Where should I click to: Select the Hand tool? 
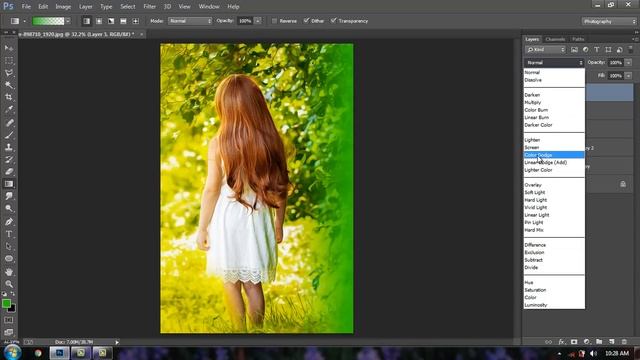click(9, 272)
